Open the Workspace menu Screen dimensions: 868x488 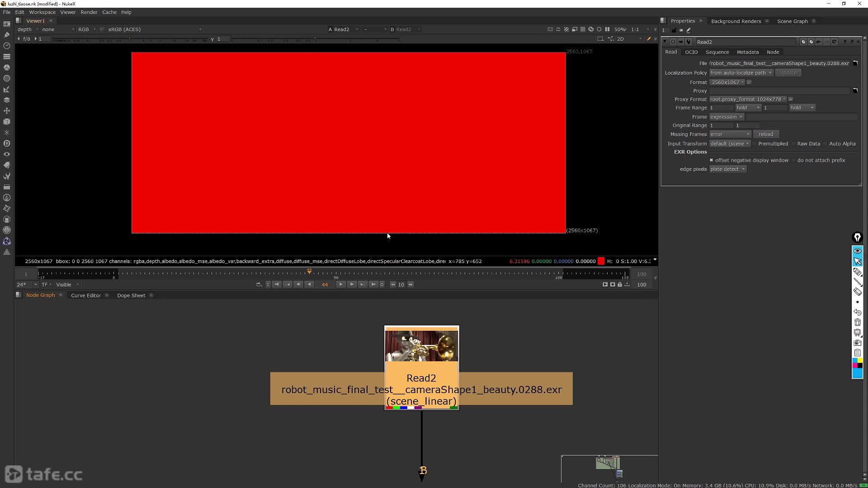pyautogui.click(x=42, y=12)
